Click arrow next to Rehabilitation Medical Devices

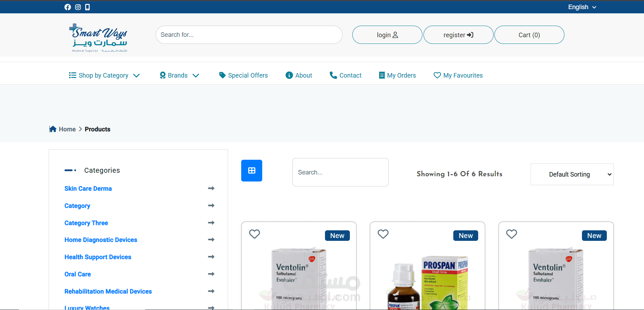pyautogui.click(x=211, y=291)
